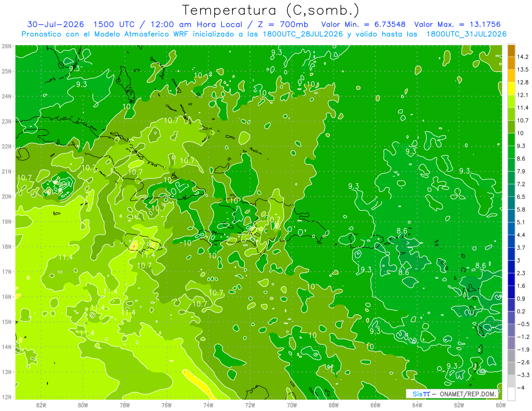The height and width of the screenshot is (411, 532).
Task: Click the '-0.5' color bar value
Action: tap(523, 324)
